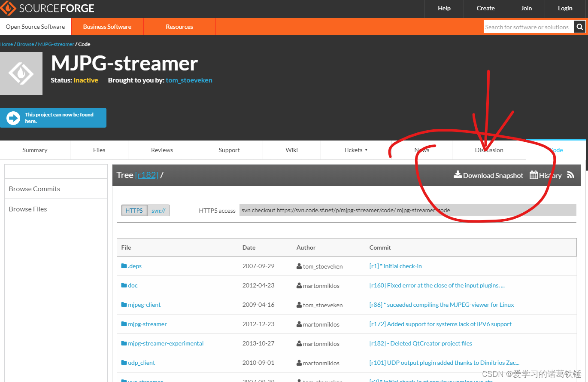
Task: Open the History calendar icon
Action: [x=533, y=175]
